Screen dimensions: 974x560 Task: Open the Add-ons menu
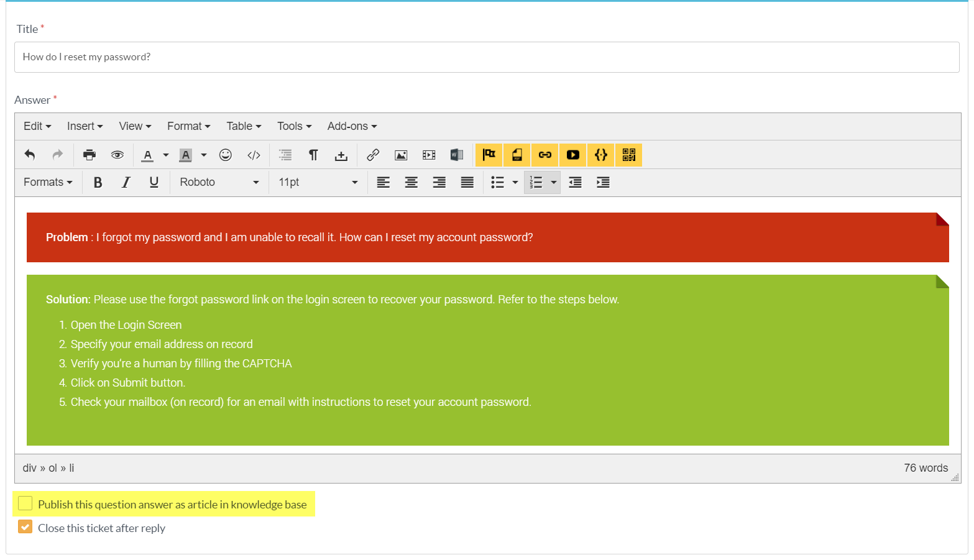point(352,126)
